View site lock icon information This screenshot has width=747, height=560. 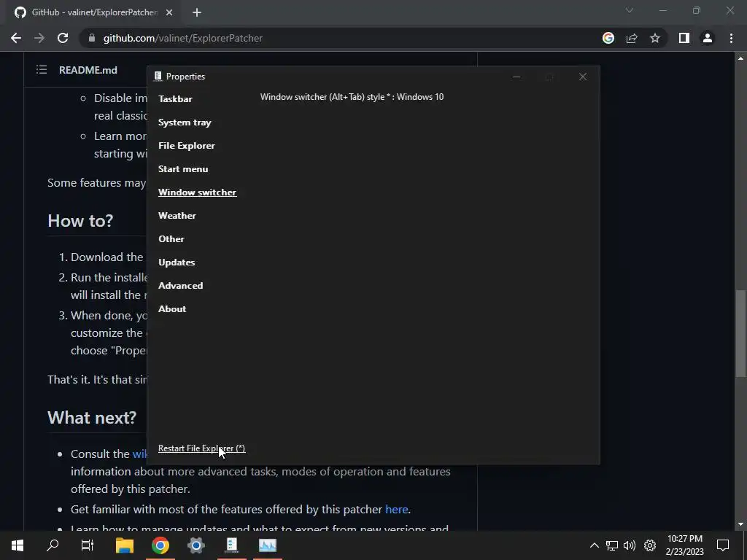click(x=92, y=38)
